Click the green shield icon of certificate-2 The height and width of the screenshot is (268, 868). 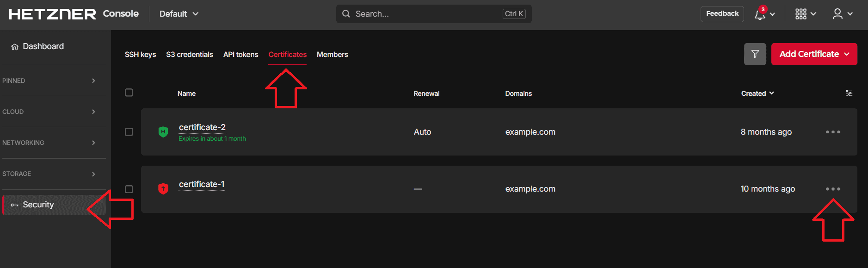click(x=163, y=132)
